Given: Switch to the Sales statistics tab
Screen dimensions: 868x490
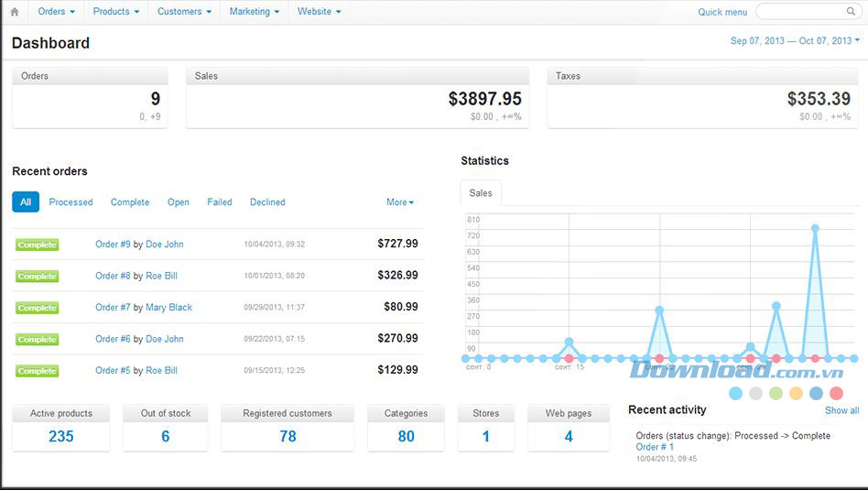Looking at the screenshot, I should [x=481, y=193].
